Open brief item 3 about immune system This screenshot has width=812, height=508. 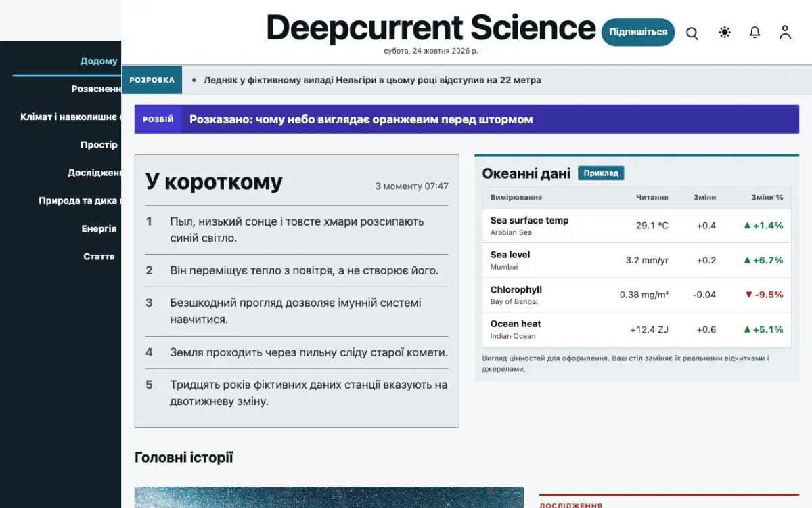tap(296, 311)
